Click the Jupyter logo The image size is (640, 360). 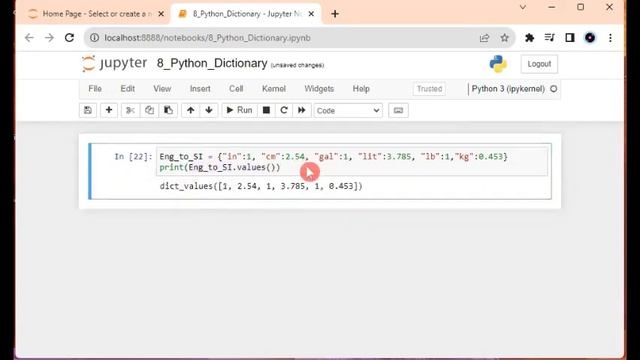point(114,64)
